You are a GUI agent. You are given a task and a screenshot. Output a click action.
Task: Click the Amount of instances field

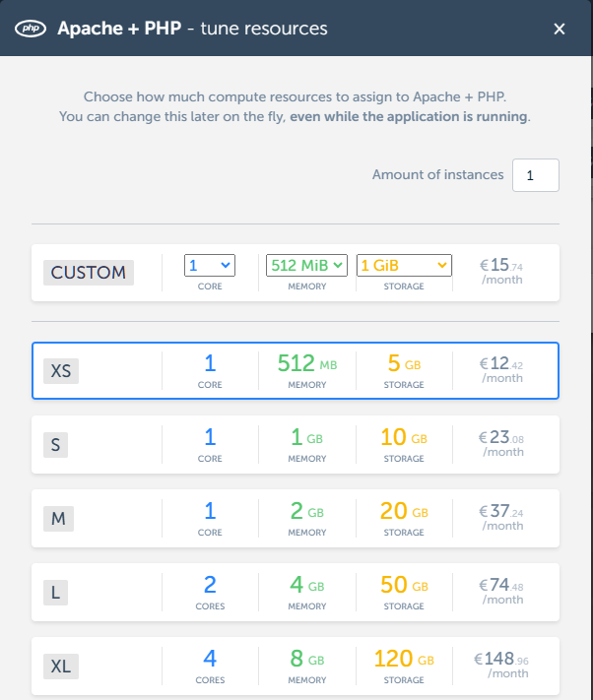click(535, 175)
